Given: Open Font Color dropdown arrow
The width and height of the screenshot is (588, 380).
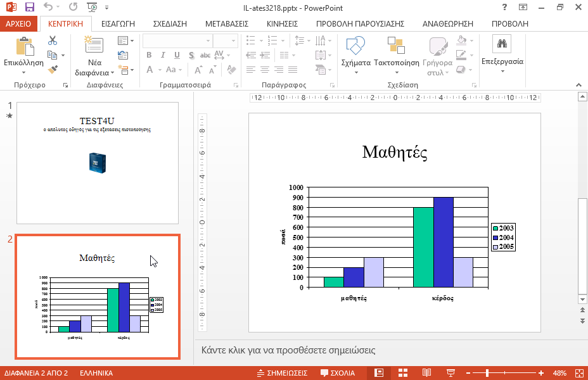Looking at the screenshot, I should coord(160,70).
